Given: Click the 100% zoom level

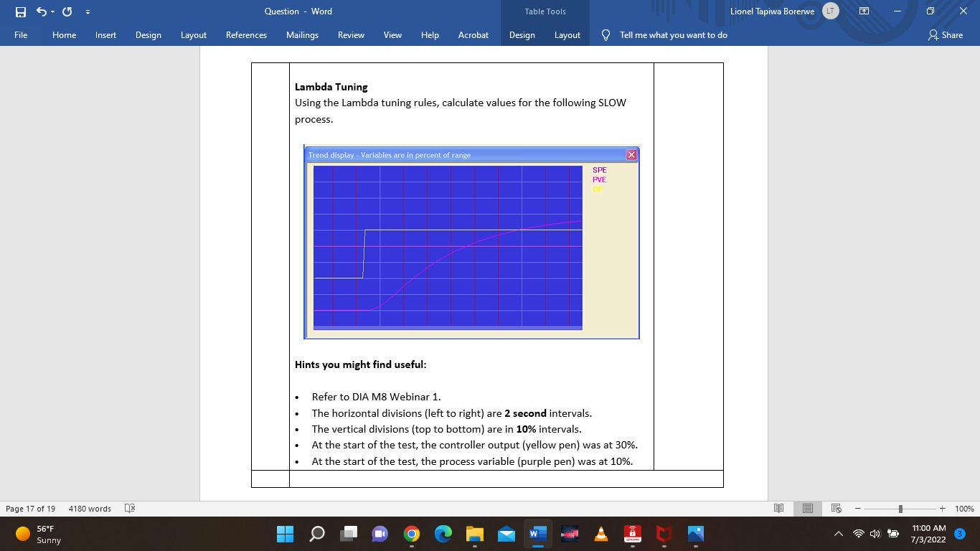Looking at the screenshot, I should [964, 509].
